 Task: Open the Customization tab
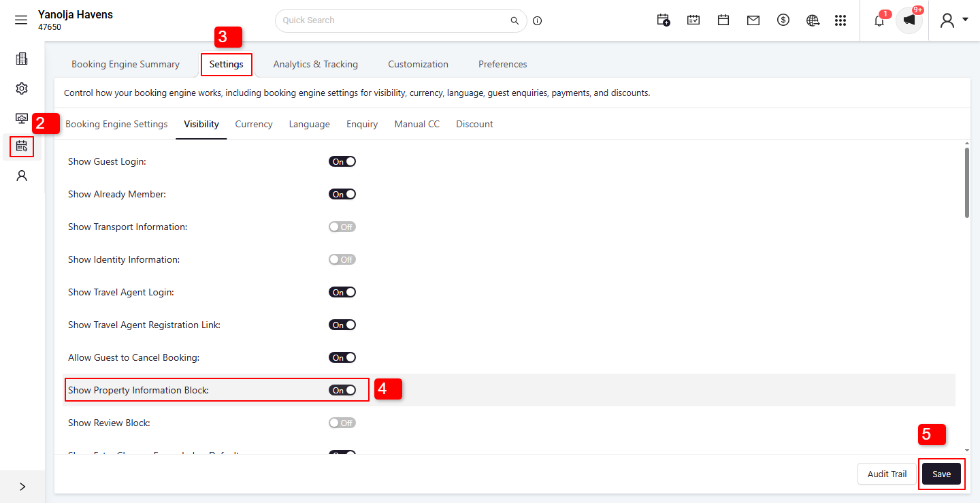click(418, 64)
